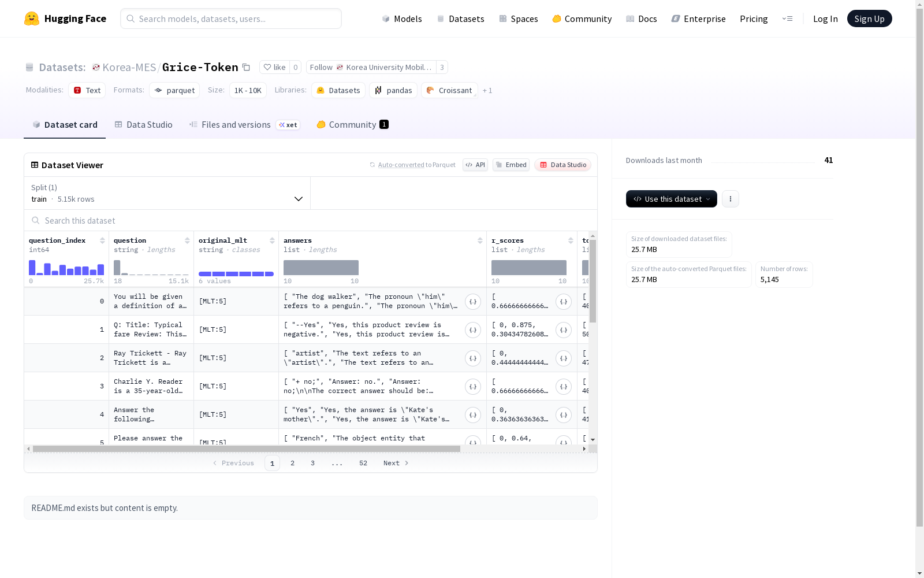Expand r_scores cell in row 4
The height and width of the screenshot is (578, 924).
tap(564, 415)
